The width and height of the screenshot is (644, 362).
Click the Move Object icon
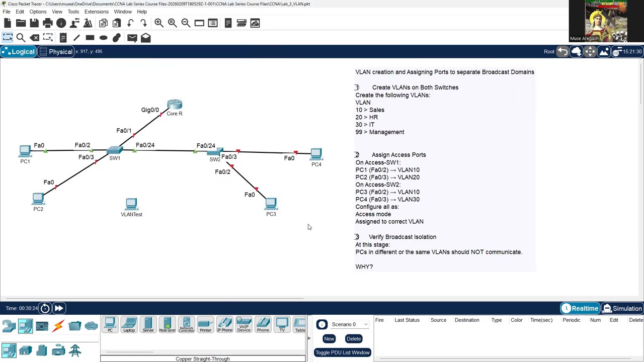pos(590,52)
